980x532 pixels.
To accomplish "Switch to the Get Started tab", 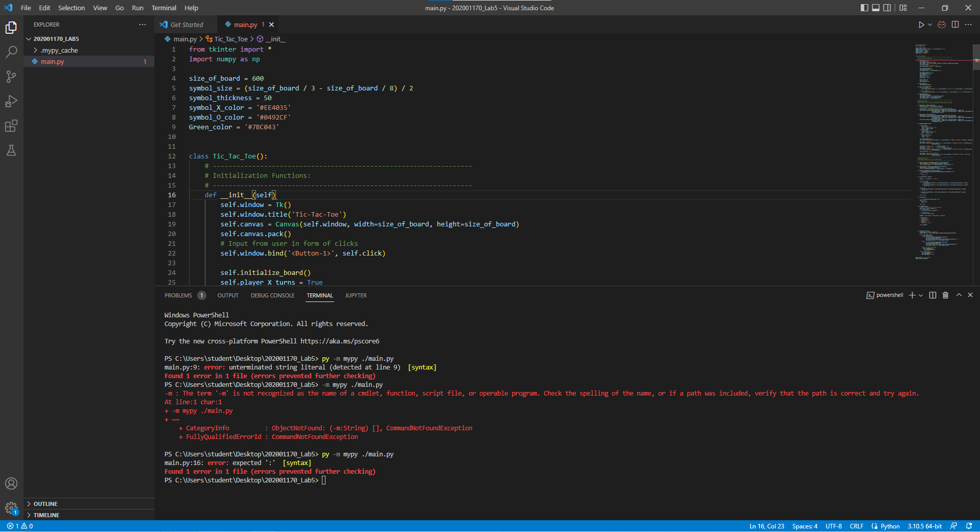I will (x=186, y=25).
